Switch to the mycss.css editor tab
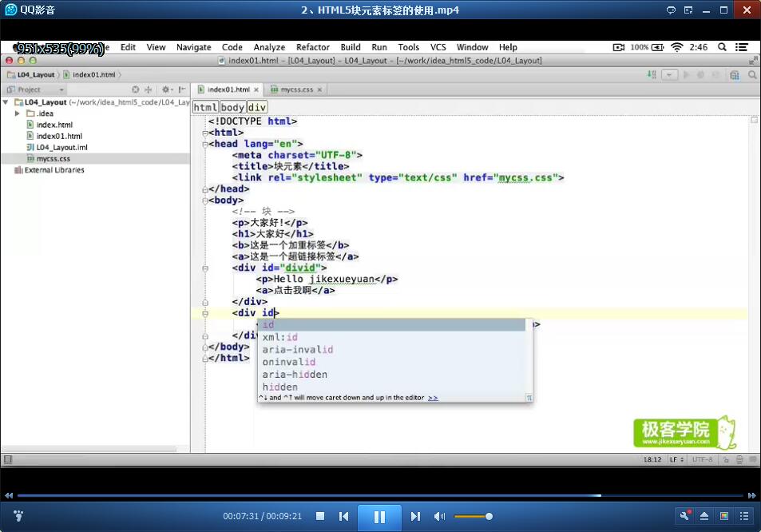 (296, 89)
